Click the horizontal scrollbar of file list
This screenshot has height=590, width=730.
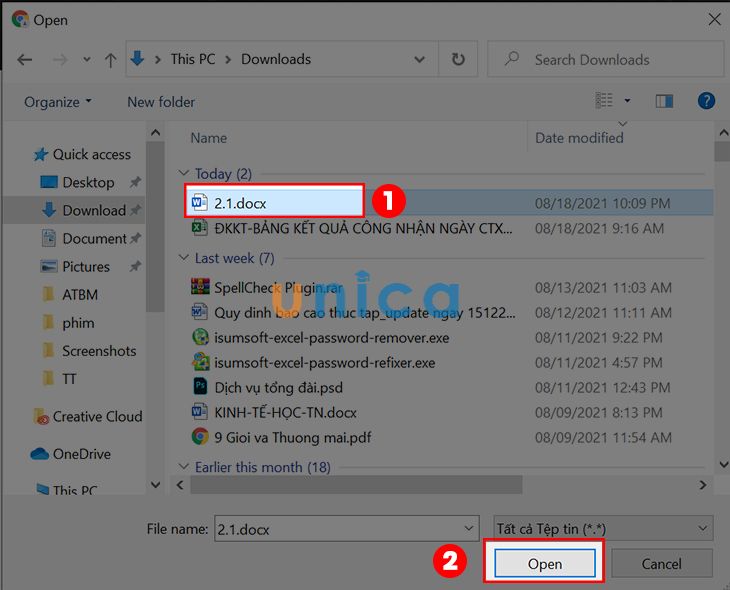(x=356, y=485)
